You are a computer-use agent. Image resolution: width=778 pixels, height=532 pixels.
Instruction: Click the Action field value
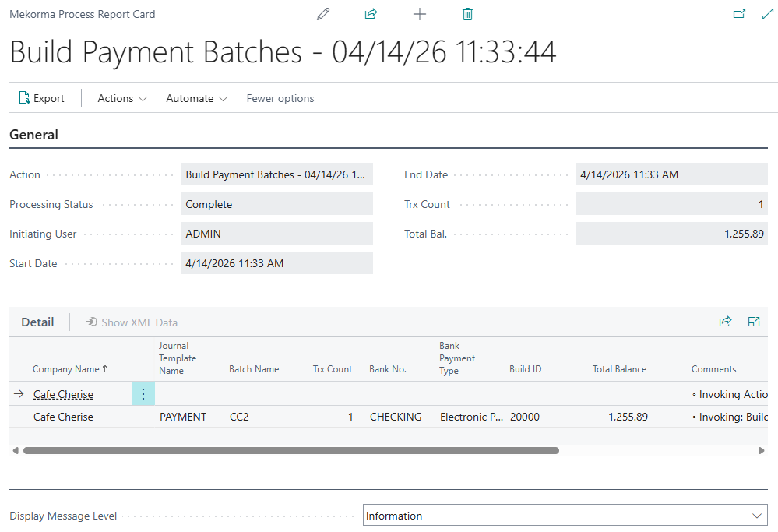point(277,174)
